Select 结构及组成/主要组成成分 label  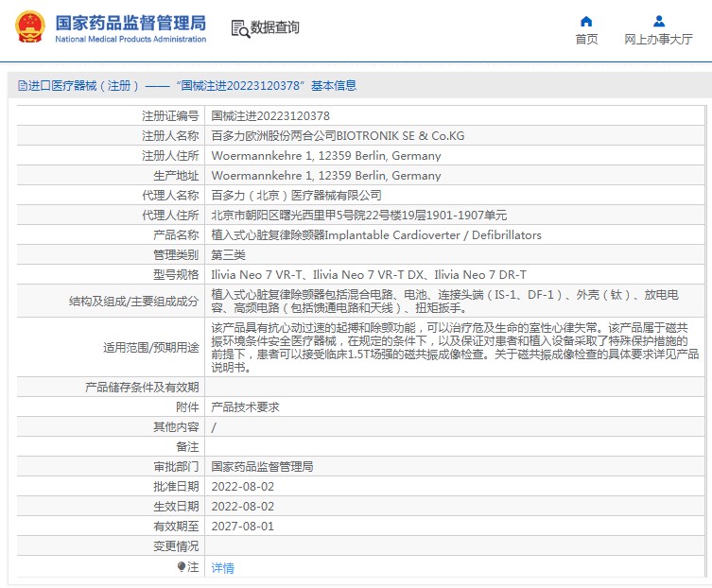point(134,301)
